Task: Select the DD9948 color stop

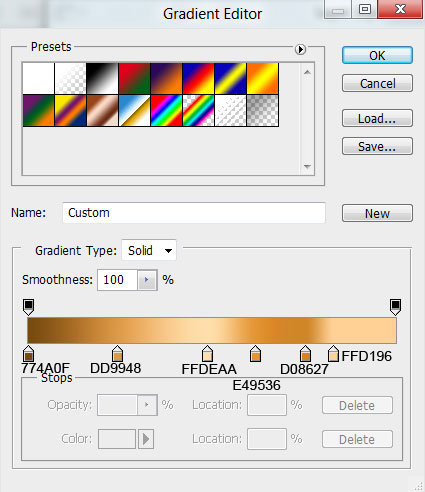Action: pos(117,354)
